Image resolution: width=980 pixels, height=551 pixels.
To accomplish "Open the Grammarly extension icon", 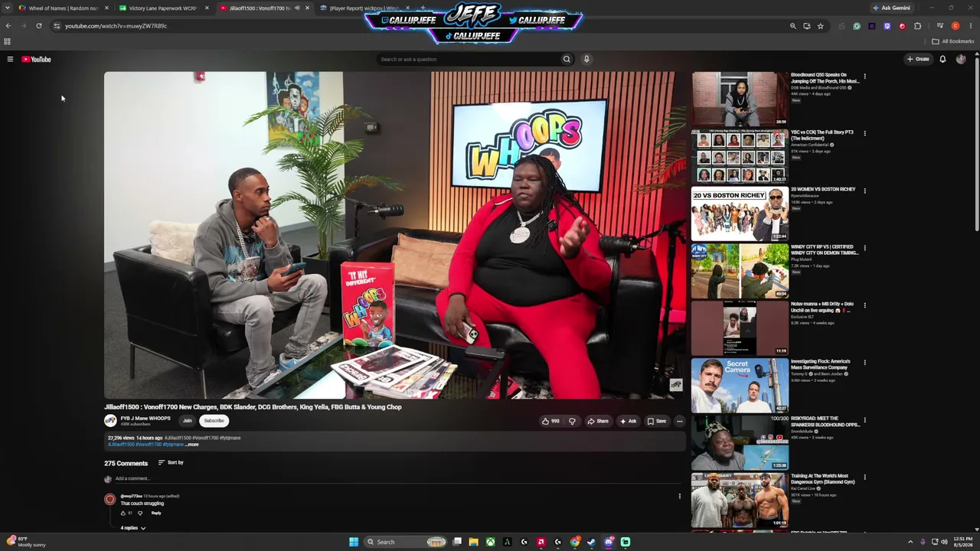I will [857, 26].
